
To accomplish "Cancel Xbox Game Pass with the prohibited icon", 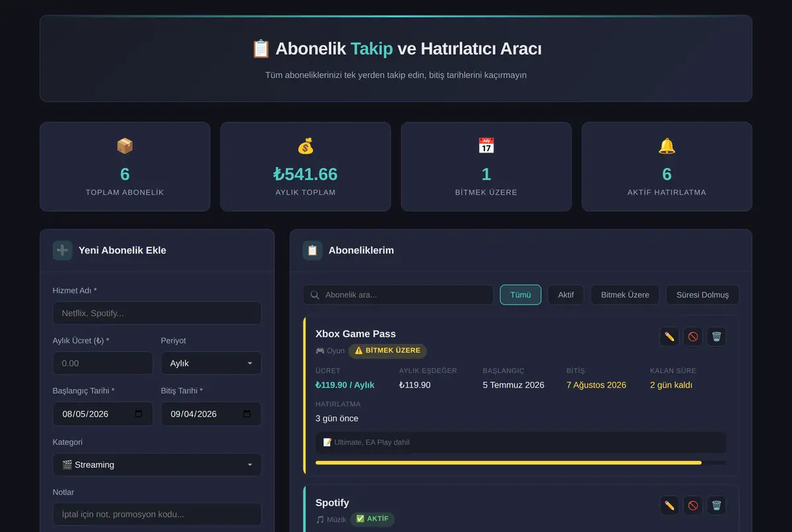I will pos(693,337).
